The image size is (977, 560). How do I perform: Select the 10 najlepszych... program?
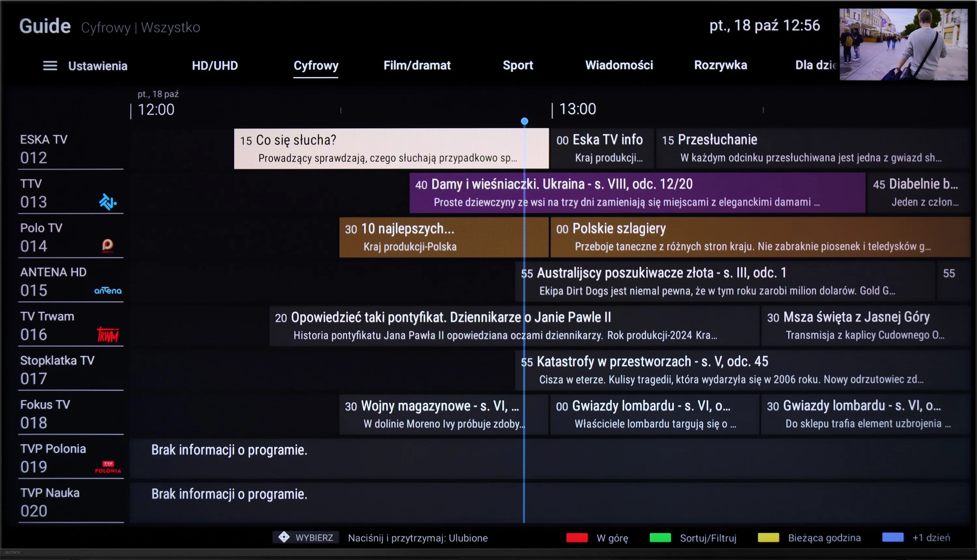(444, 237)
